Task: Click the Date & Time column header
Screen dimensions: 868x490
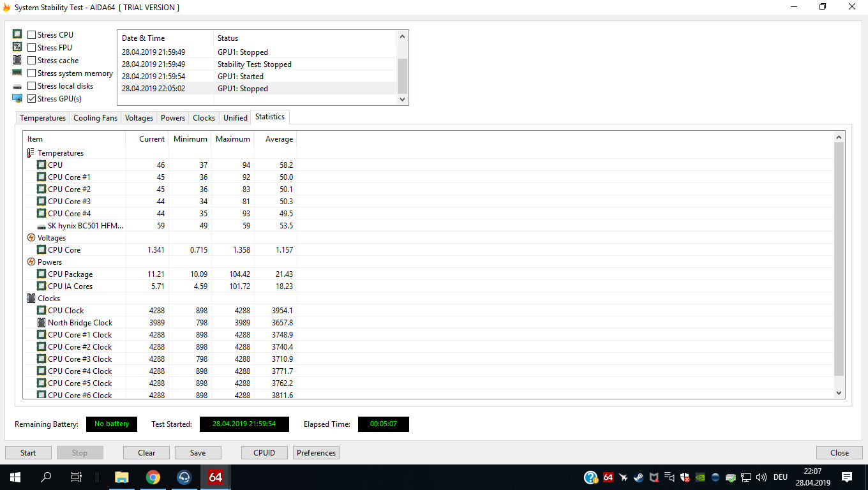Action: (x=166, y=38)
